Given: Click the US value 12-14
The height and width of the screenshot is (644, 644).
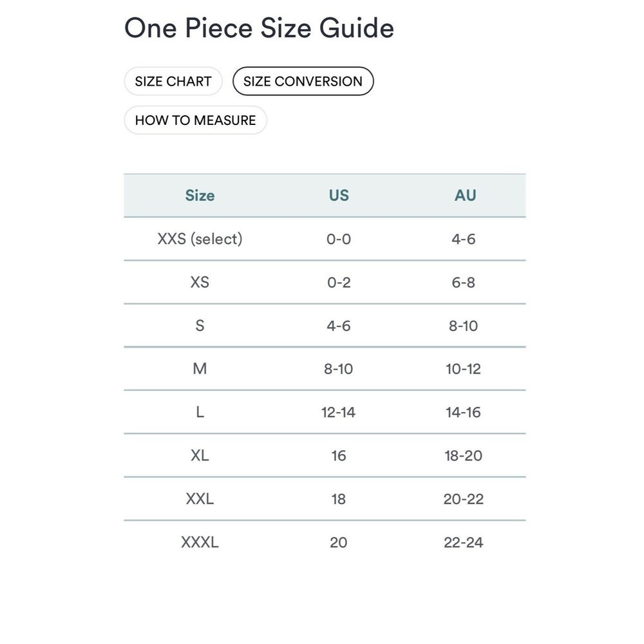Looking at the screenshot, I should [339, 412].
